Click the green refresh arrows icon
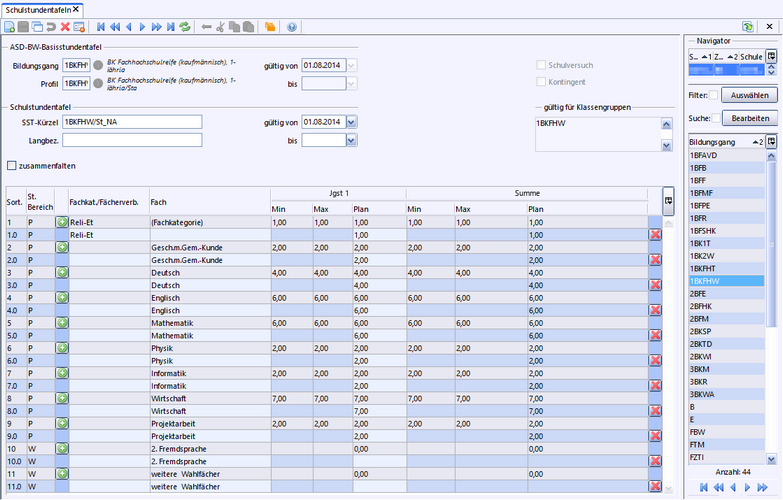The width and height of the screenshot is (783, 500). [184, 26]
